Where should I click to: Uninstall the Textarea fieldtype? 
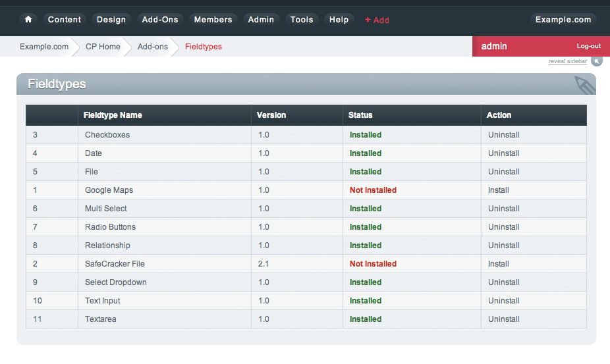coord(504,319)
